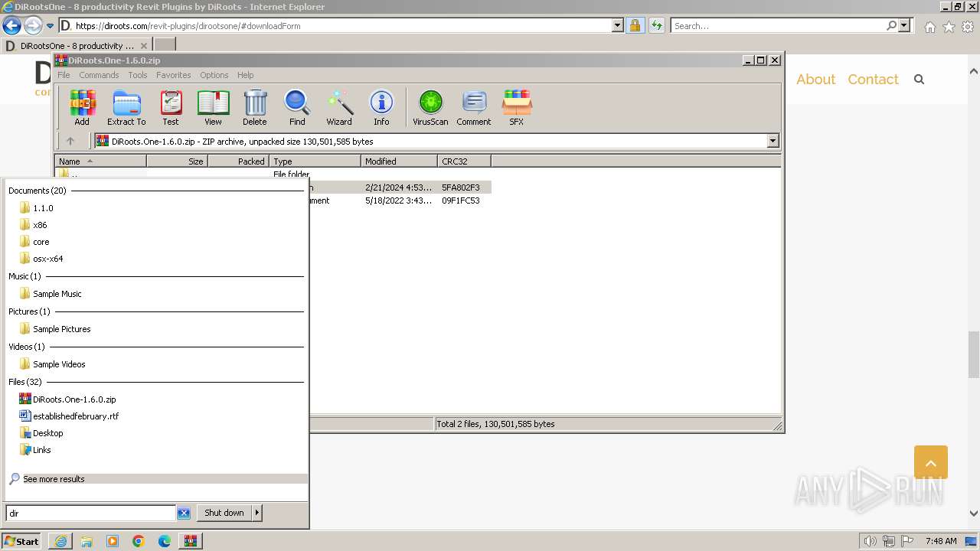The height and width of the screenshot is (551, 980).
Task: Click the Internet Explorer search box
Action: pyautogui.click(x=779, y=25)
